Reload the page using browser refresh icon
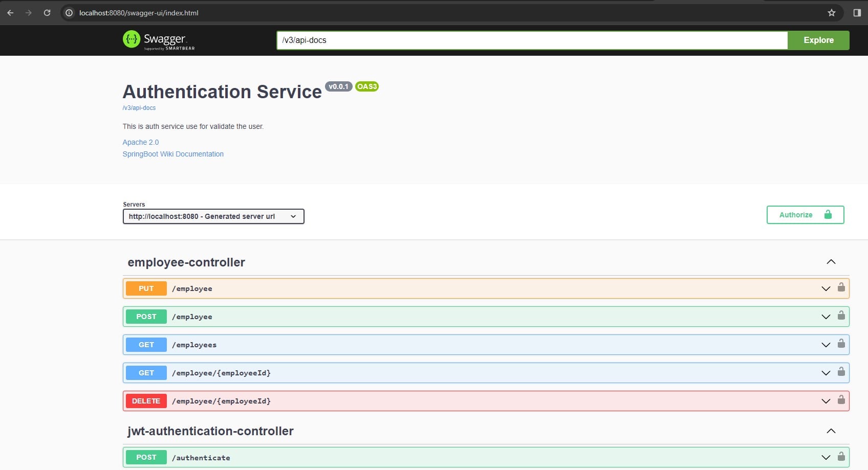 (47, 13)
